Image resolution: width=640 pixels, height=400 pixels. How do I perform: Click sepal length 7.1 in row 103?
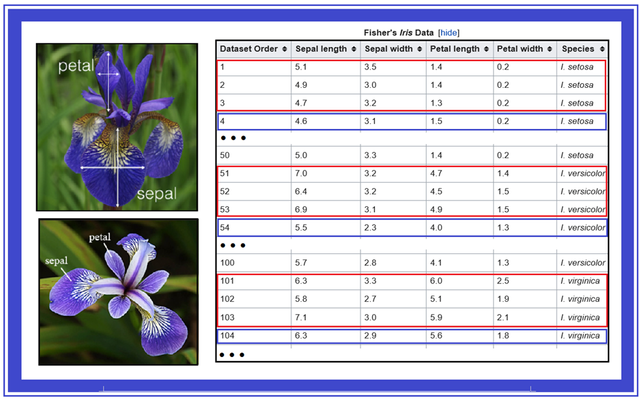[x=301, y=318]
